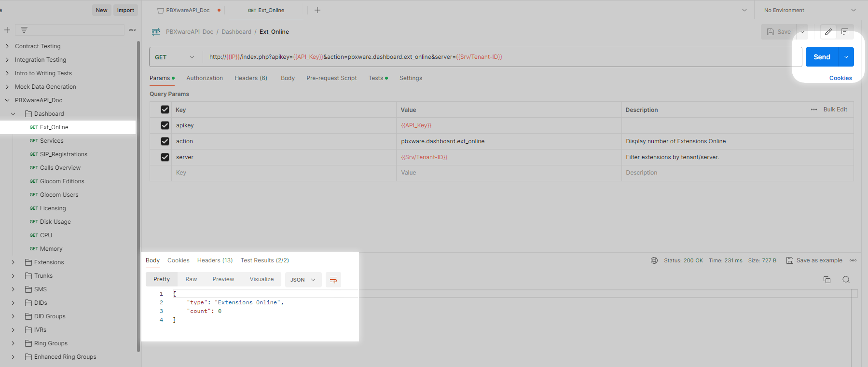
Task: Collapse the Dashboard folder
Action: point(13,114)
